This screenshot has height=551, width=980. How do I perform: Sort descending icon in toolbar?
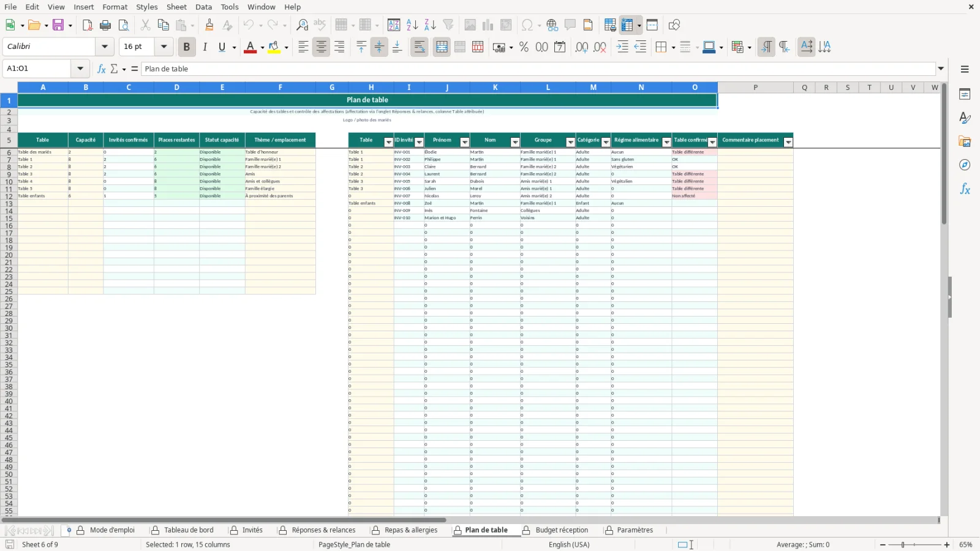pyautogui.click(x=430, y=25)
